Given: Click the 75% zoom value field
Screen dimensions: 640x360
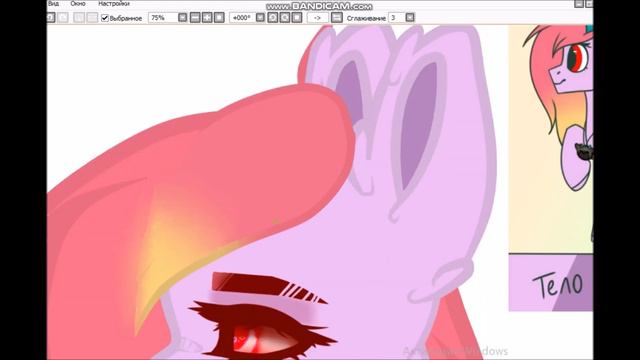Looking at the screenshot, I should (x=162, y=18).
